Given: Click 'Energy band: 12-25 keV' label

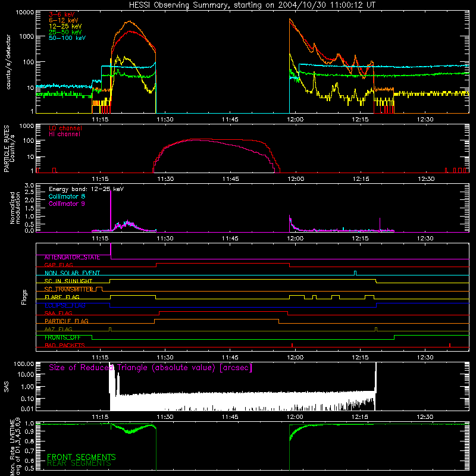Looking at the screenshot, I should pos(86,189).
